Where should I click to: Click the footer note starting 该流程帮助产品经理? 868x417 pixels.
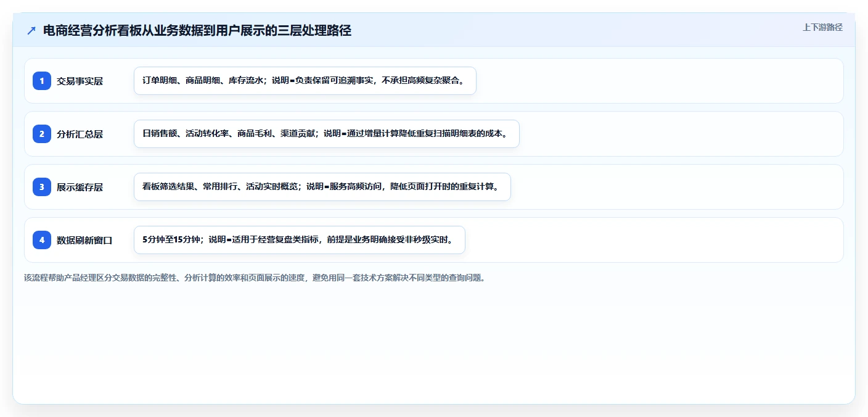point(255,278)
